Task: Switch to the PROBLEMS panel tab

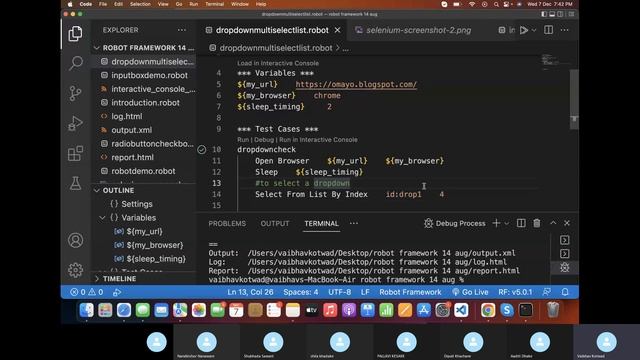Action: (x=227, y=224)
